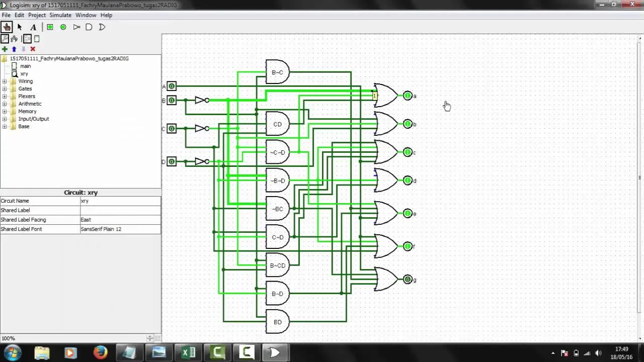This screenshot has height=362, width=644.
Task: Click output pin b
Action: (x=408, y=124)
